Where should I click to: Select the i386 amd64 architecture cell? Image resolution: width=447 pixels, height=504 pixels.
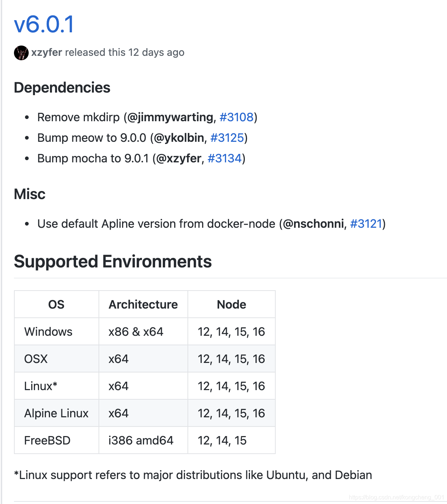[143, 440]
